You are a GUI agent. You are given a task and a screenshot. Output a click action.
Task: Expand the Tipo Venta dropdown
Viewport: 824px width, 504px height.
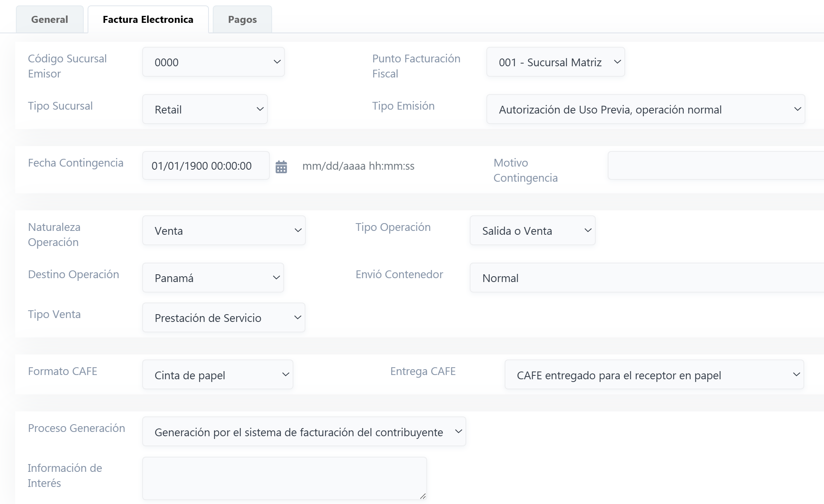tap(224, 318)
